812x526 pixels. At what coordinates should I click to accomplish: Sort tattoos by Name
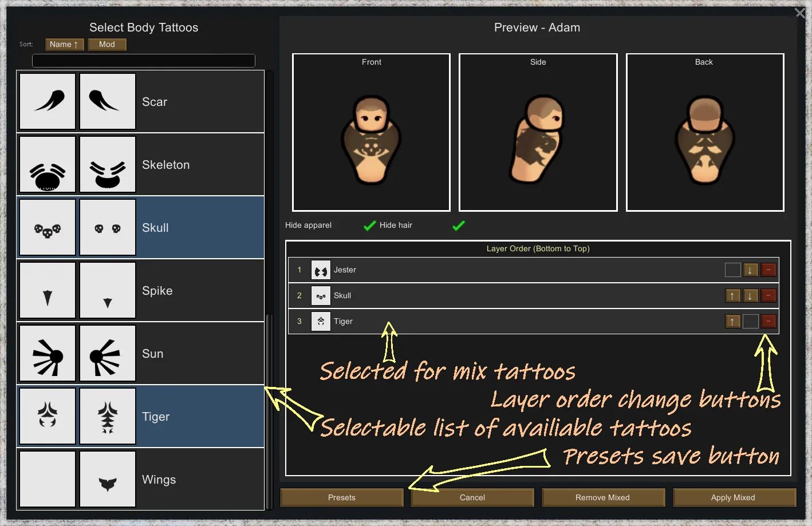(x=64, y=44)
